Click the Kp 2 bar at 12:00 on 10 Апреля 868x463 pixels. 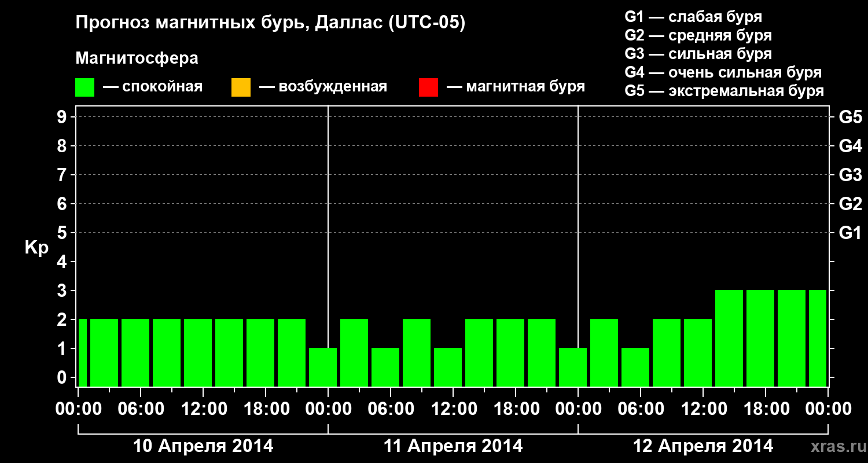198,352
